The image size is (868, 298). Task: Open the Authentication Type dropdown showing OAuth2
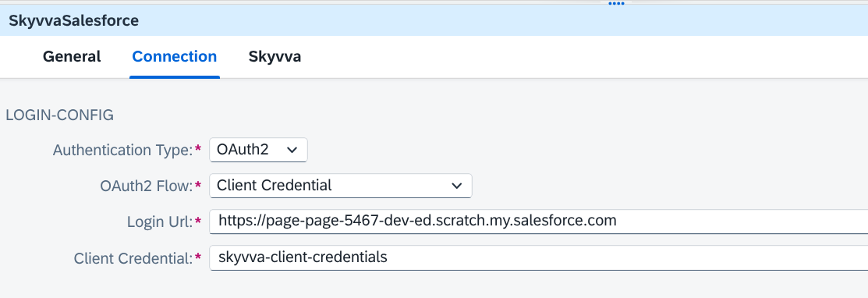[x=258, y=150]
